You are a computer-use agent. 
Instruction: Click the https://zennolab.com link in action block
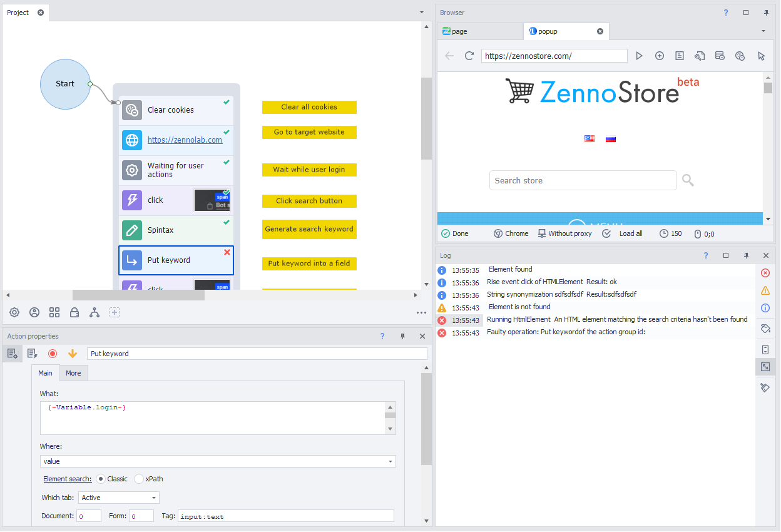185,140
